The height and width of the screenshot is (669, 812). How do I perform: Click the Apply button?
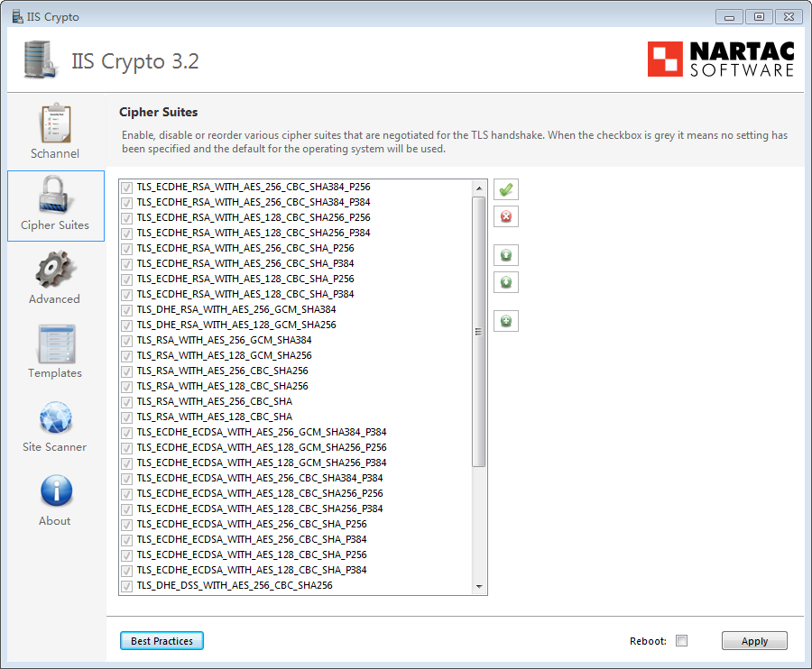point(754,641)
